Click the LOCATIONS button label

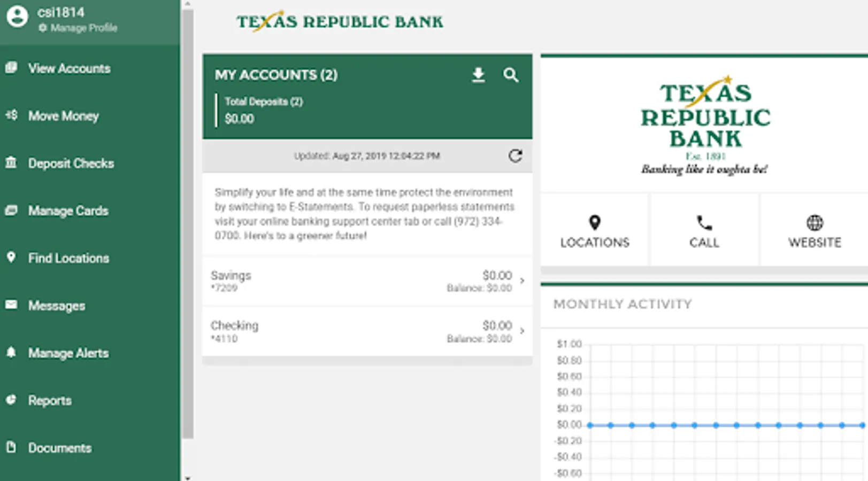[595, 243]
